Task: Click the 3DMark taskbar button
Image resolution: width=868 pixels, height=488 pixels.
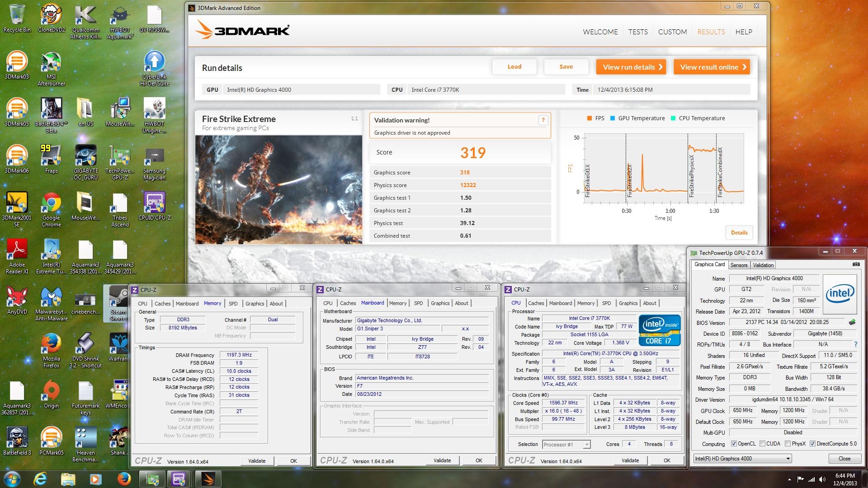Action: (x=208, y=479)
